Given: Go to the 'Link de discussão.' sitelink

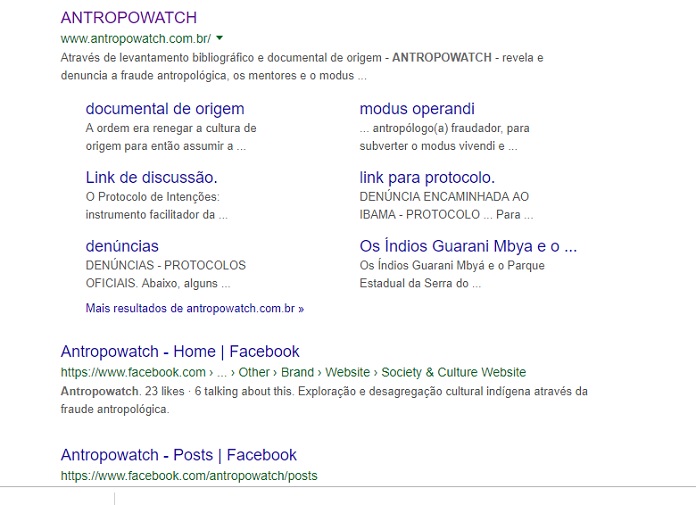Looking at the screenshot, I should 150,177.
